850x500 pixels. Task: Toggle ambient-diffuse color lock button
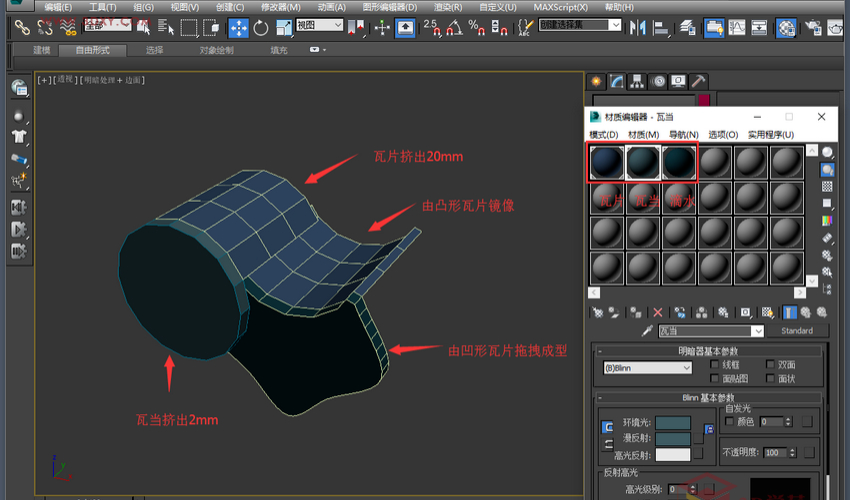coord(709,430)
